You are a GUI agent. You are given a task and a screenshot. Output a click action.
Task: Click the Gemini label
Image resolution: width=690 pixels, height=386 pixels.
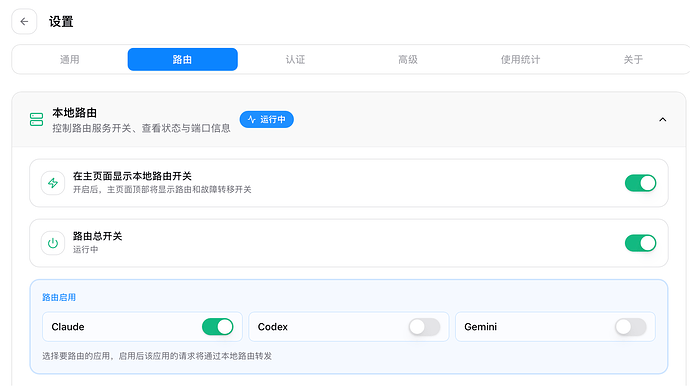click(x=481, y=327)
